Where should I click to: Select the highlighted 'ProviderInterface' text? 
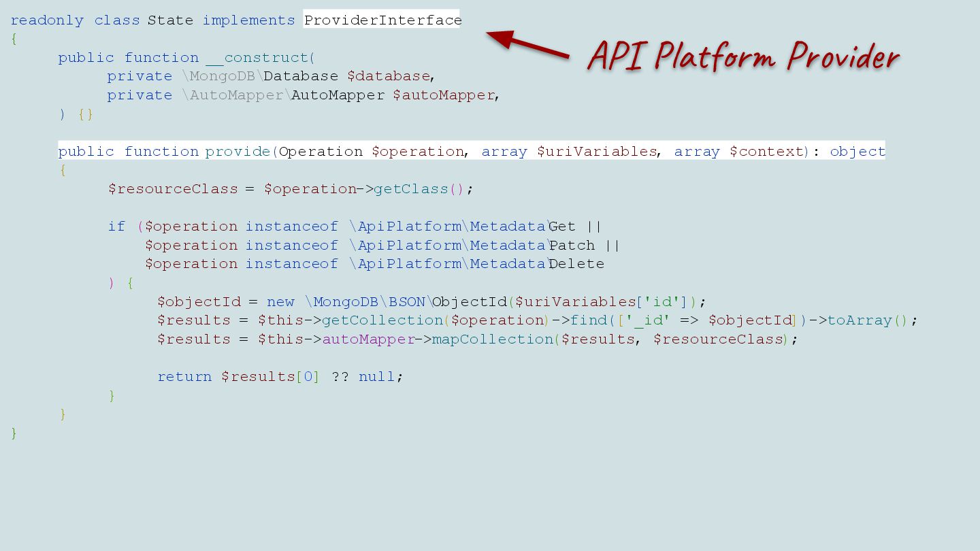coord(382,20)
